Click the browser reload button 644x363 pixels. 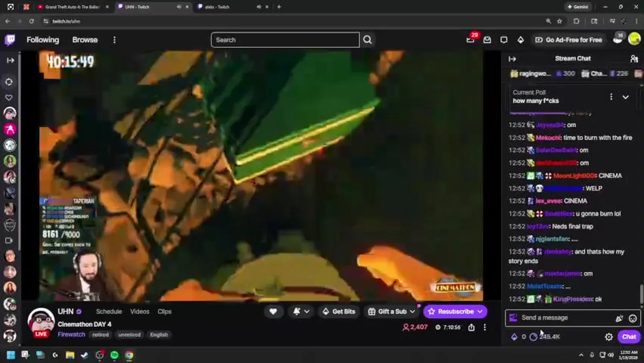coord(31,21)
